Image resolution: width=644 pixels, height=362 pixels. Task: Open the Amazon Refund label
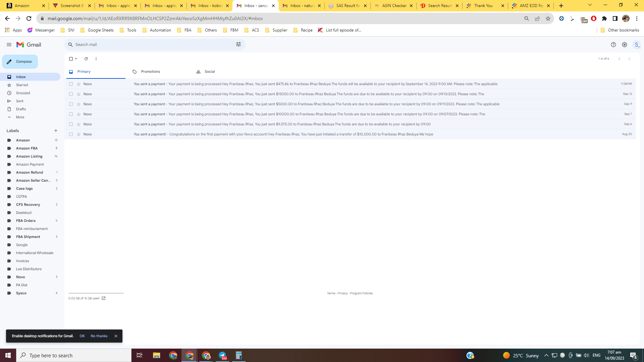[30, 173]
